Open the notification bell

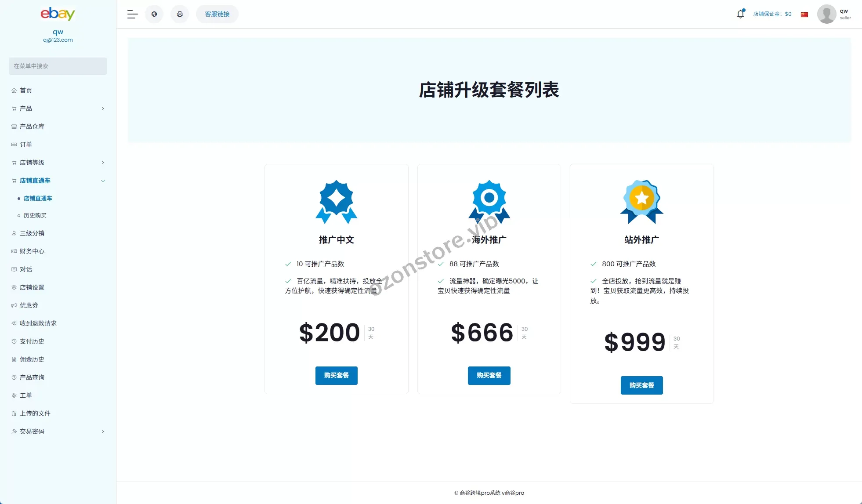(x=740, y=14)
